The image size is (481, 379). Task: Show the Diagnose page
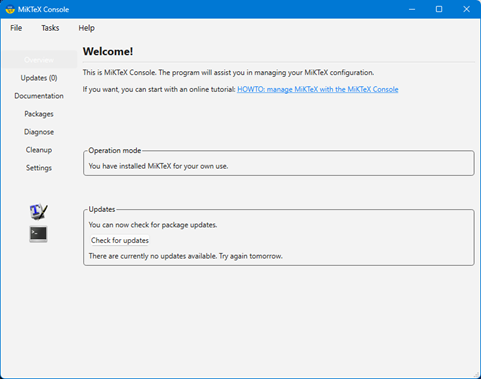tap(39, 132)
